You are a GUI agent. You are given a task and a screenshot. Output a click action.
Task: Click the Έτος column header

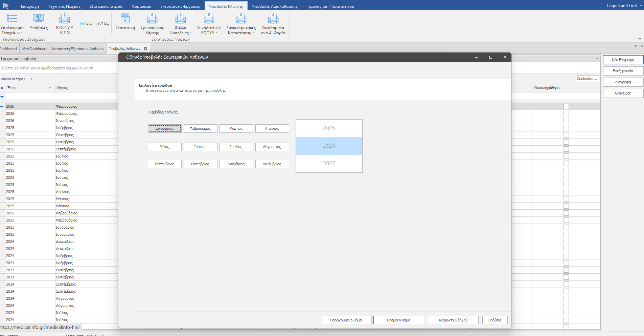pos(27,88)
